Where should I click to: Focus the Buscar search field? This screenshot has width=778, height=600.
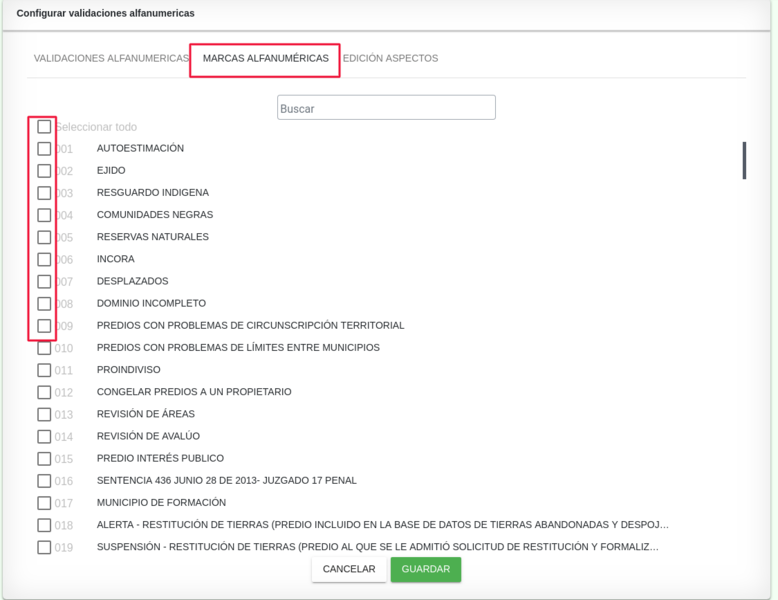pos(386,108)
